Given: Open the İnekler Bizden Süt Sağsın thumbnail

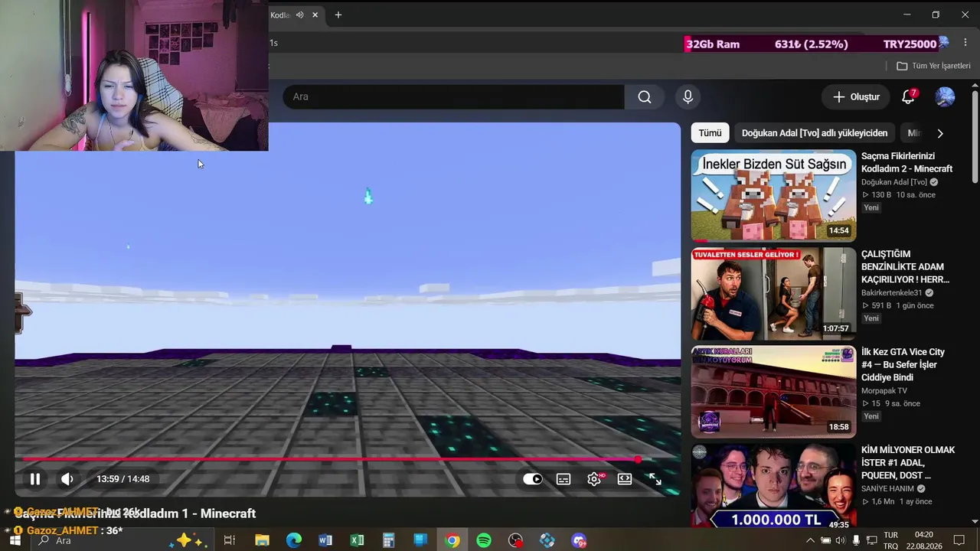Looking at the screenshot, I should [773, 195].
